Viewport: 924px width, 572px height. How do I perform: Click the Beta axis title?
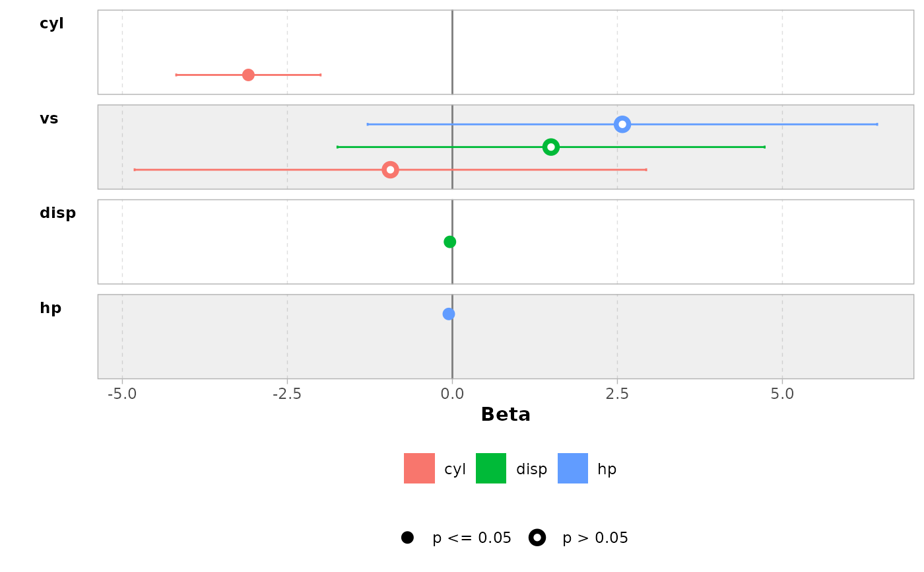[x=506, y=415]
